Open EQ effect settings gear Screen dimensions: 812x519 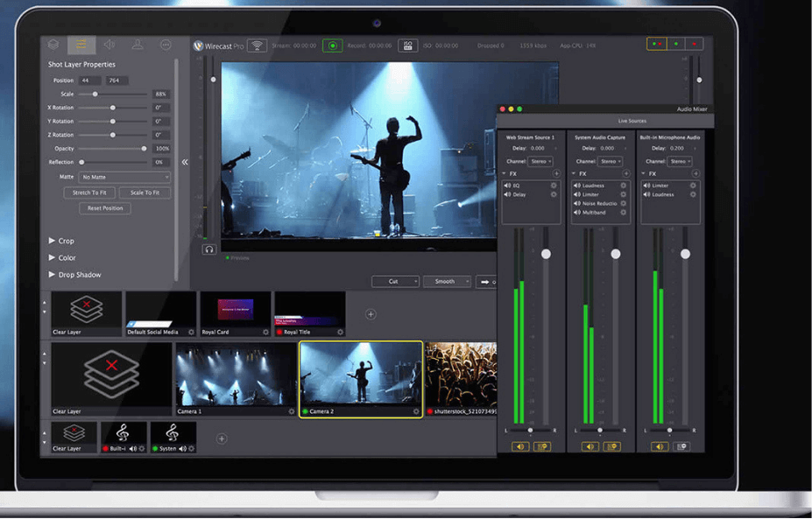(554, 186)
